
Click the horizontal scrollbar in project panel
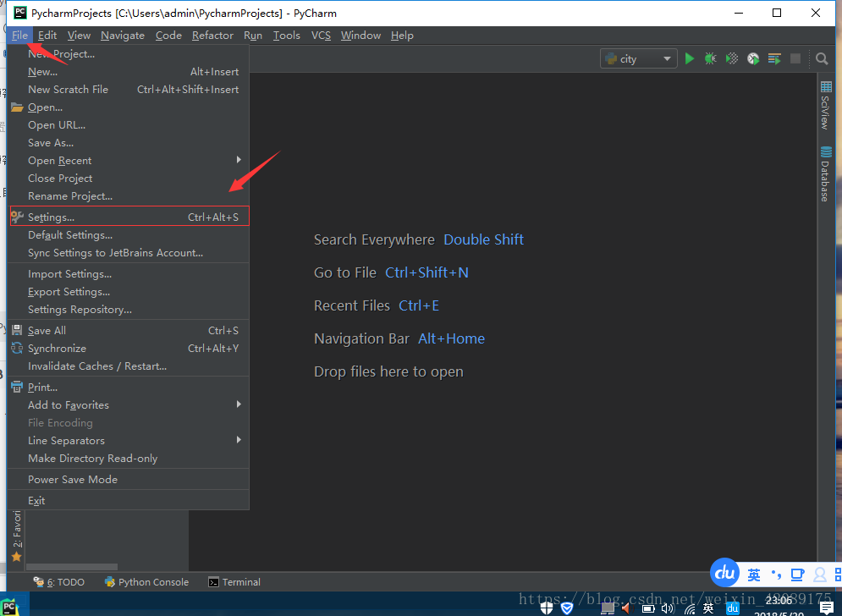(72, 567)
